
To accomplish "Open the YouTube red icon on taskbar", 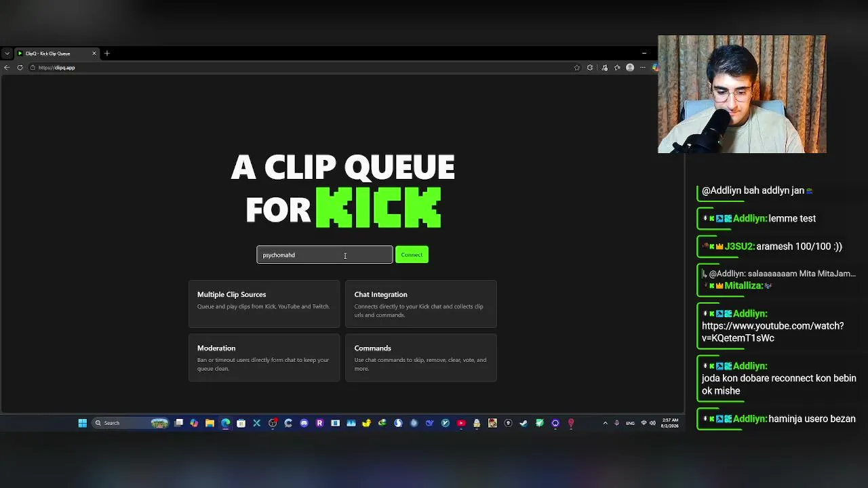I will click(461, 423).
